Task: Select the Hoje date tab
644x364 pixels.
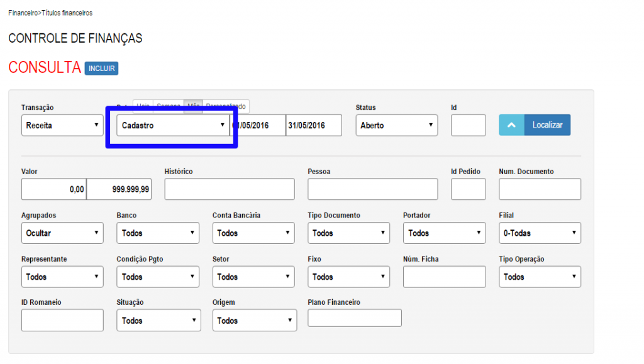Action: [143, 107]
